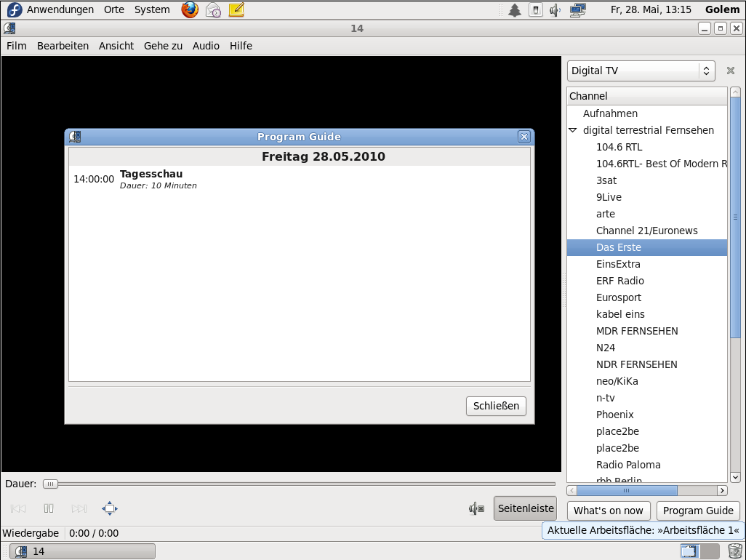This screenshot has height=560, width=746.
Task: Open the Audio menu
Action: pos(206,46)
